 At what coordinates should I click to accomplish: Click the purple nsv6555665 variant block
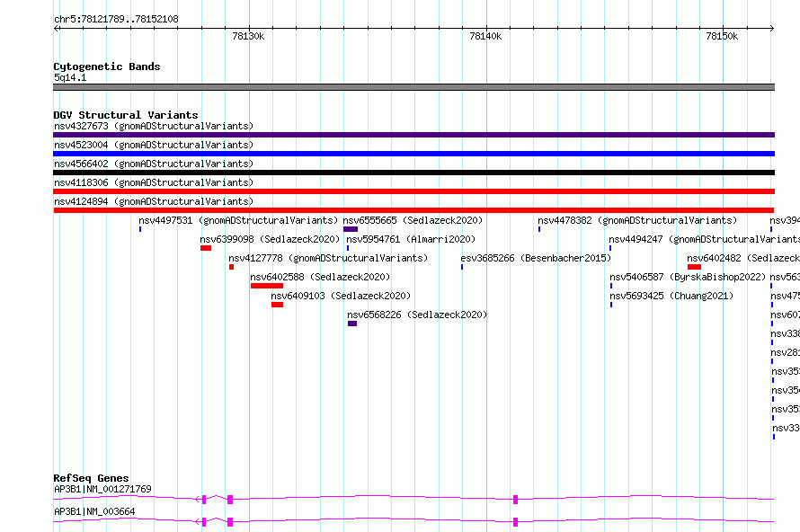click(351, 229)
